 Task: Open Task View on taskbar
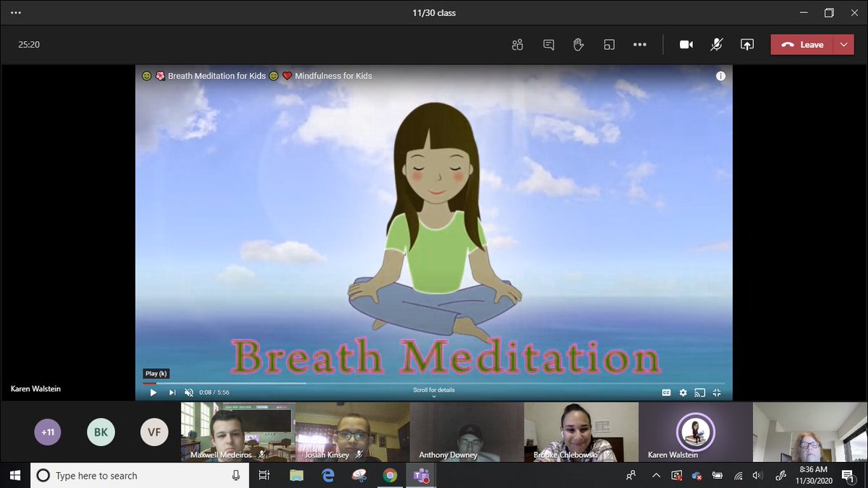[264, 475]
